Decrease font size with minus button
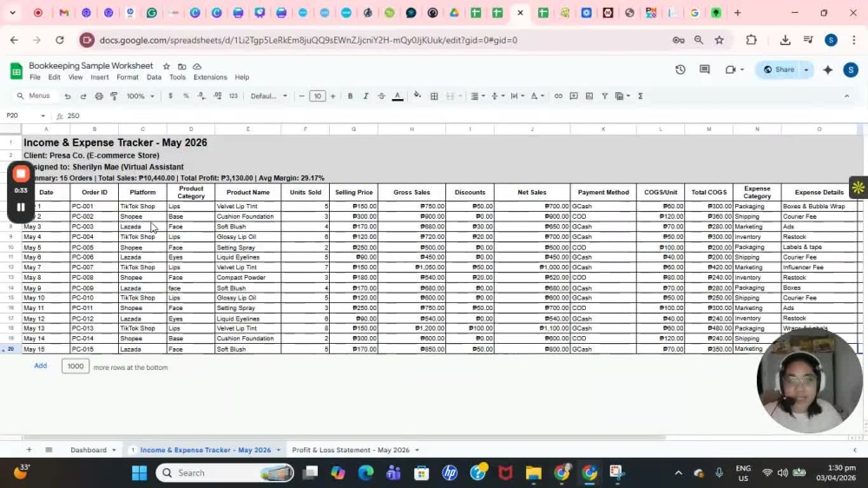The image size is (868, 488). pyautogui.click(x=302, y=96)
